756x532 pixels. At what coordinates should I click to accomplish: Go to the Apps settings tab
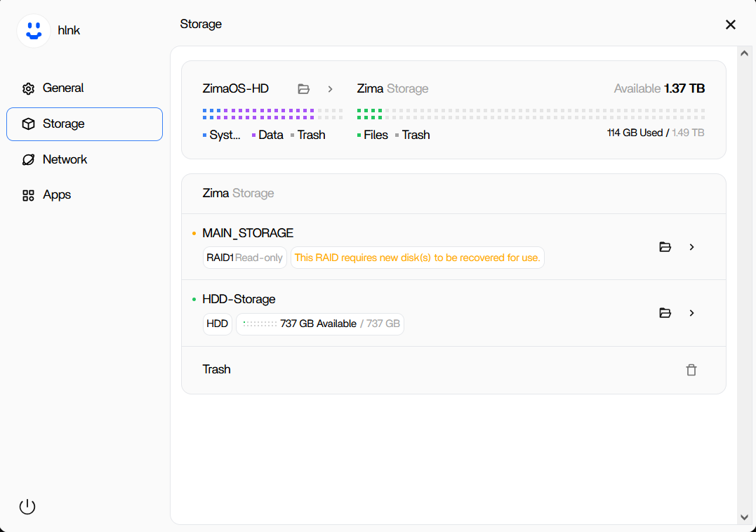(84, 194)
